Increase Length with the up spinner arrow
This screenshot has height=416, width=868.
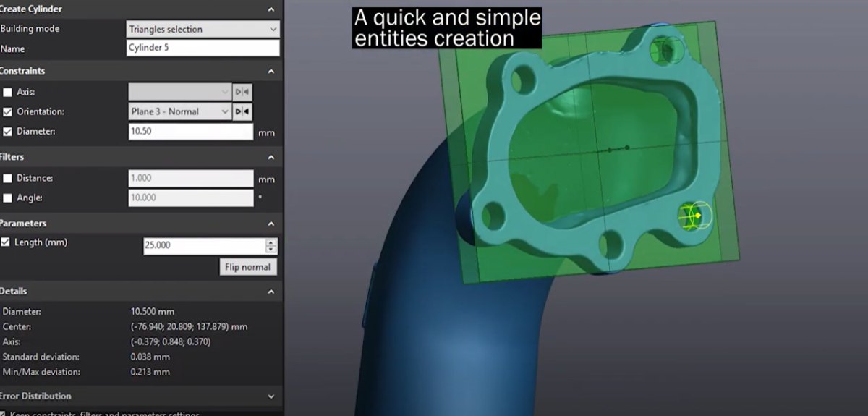[x=271, y=242]
